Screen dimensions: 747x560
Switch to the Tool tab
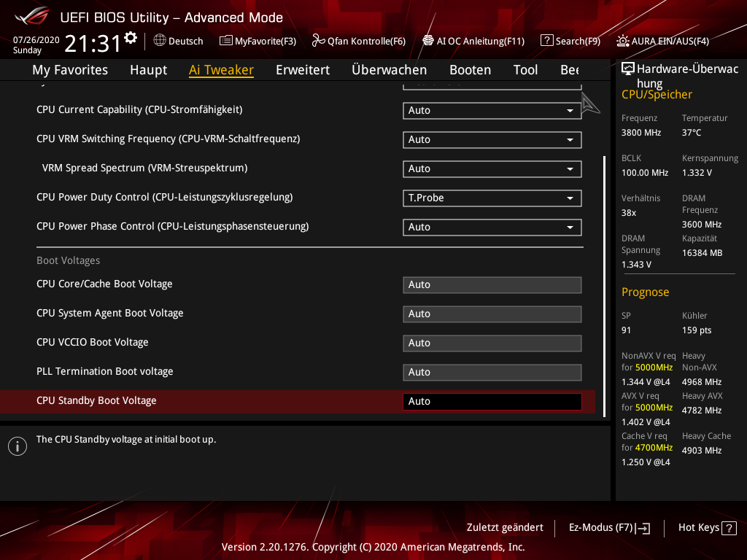pyautogui.click(x=525, y=70)
